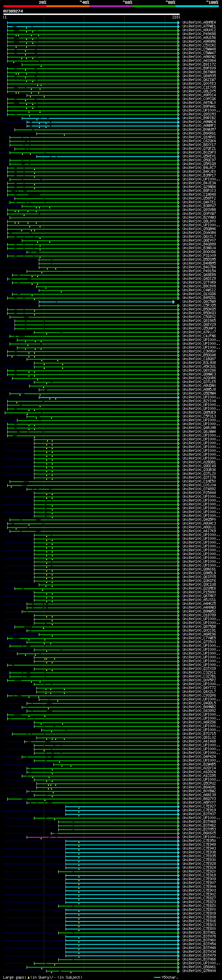Click the orange ~40% identity color segment
Screen dimensions: 222x980
coord(68,6)
